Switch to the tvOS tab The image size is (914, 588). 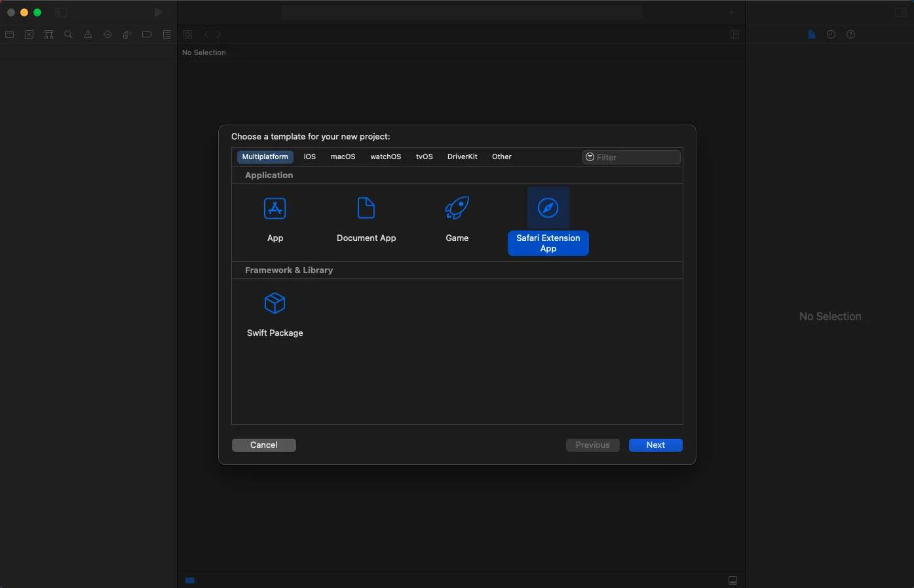(x=425, y=156)
